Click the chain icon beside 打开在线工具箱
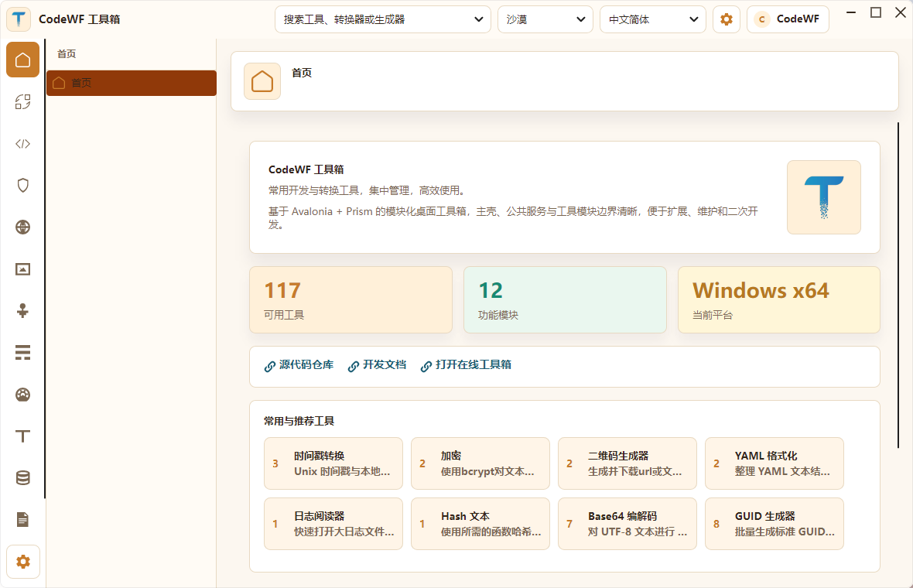Viewport: 913px width, 588px height. click(x=426, y=366)
